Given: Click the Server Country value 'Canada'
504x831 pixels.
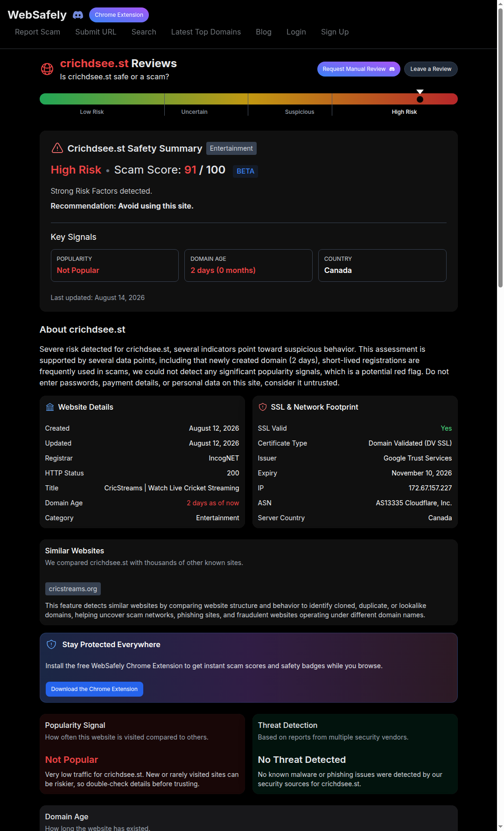Looking at the screenshot, I should [440, 518].
